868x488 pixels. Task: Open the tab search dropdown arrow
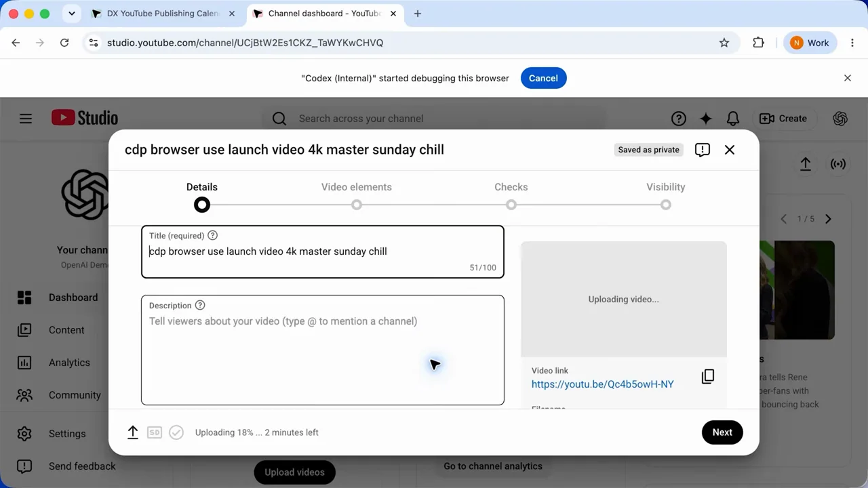pyautogui.click(x=71, y=14)
